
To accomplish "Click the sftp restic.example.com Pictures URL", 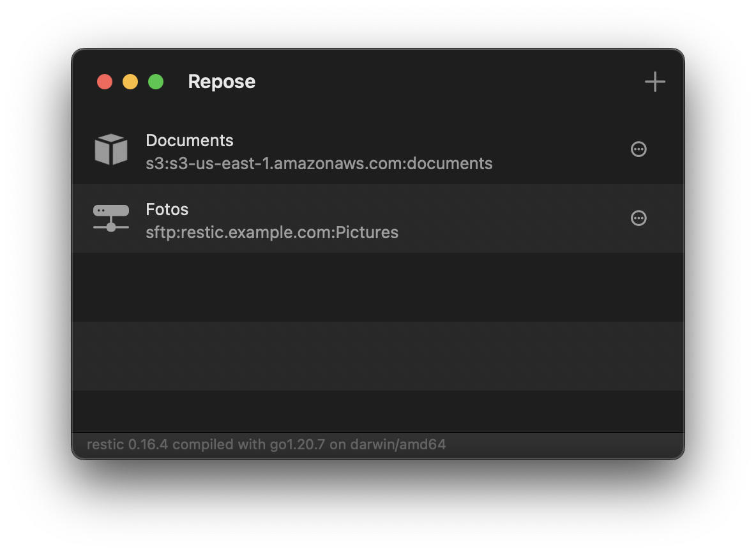I will (272, 232).
